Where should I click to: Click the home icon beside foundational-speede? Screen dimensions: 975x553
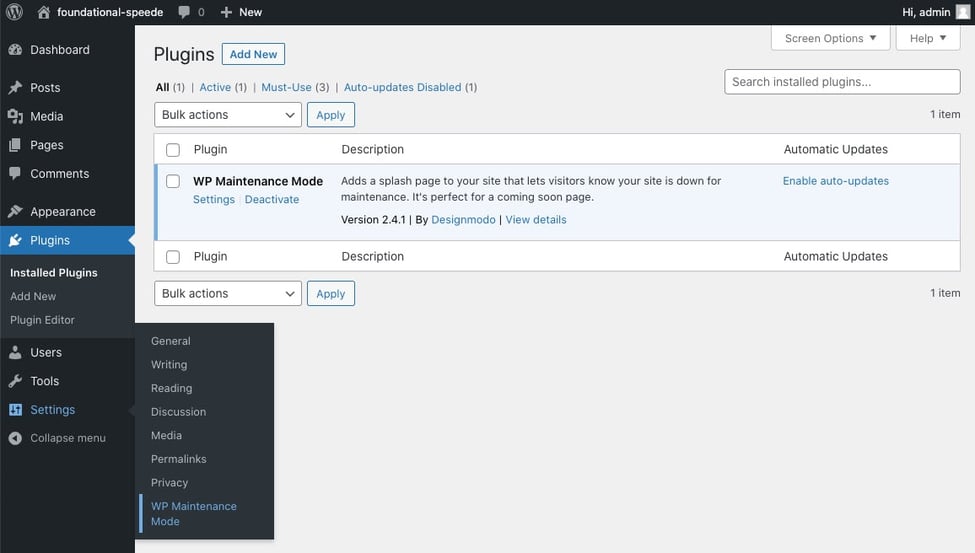coord(43,12)
